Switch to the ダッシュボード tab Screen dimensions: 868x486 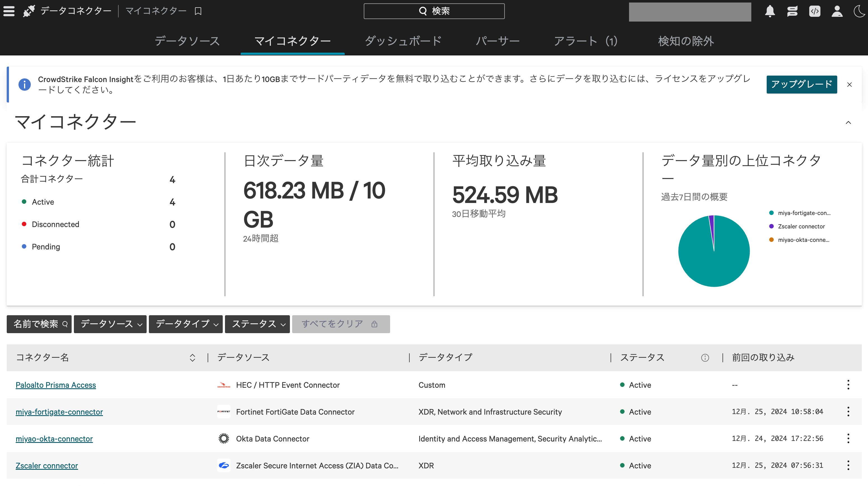pos(403,41)
